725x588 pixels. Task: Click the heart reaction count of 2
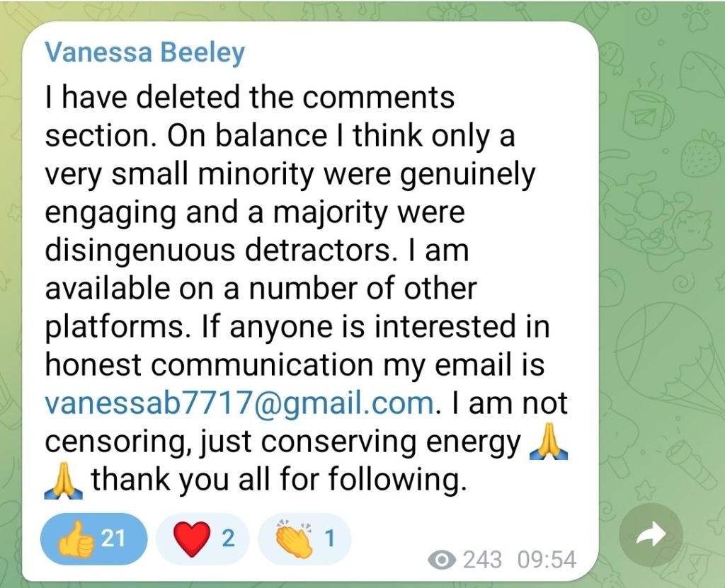(x=228, y=539)
